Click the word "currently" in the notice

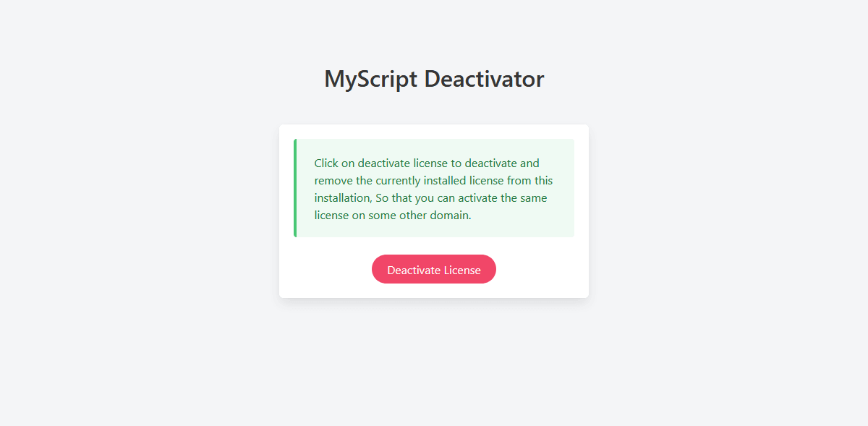coord(400,181)
